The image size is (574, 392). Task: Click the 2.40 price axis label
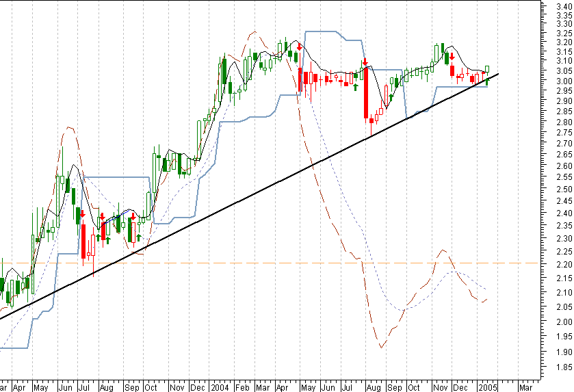(564, 213)
